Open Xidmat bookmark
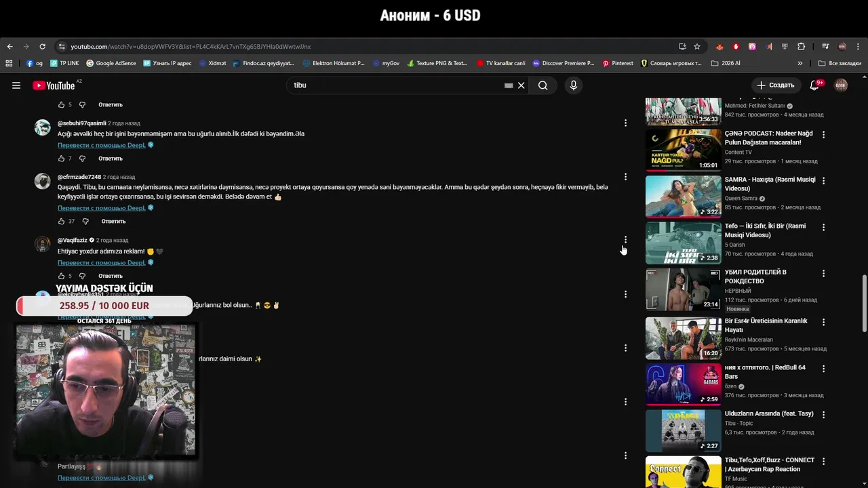The width and height of the screenshot is (868, 488). click(x=212, y=63)
